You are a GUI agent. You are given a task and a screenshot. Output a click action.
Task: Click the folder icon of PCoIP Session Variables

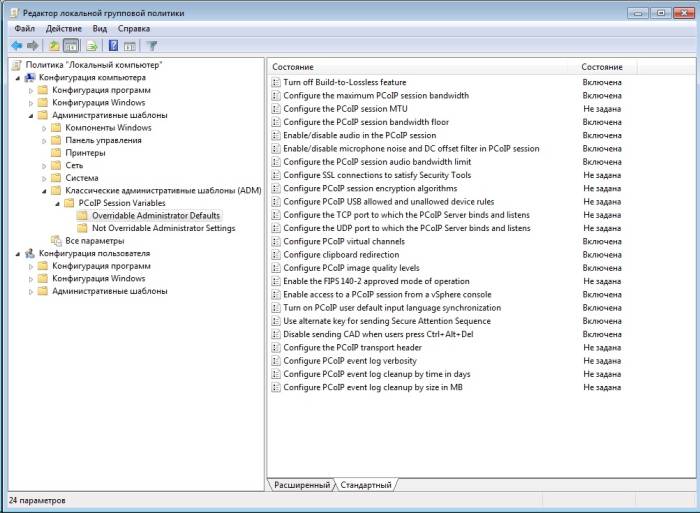[69, 203]
